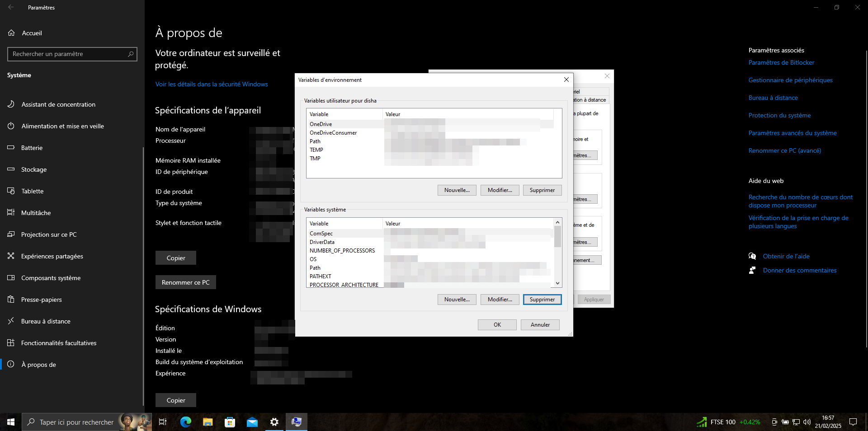
Task: Click Renommer ce PC button
Action: (x=186, y=282)
